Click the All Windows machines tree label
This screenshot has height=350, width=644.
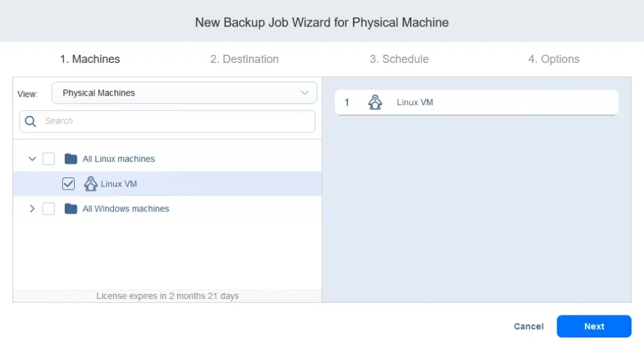coord(126,208)
